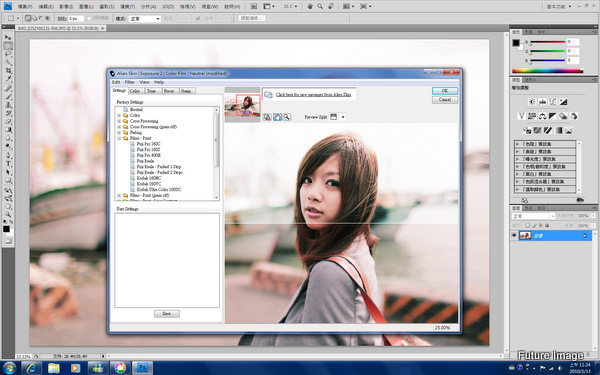The image size is (600, 375).
Task: Select the Eraser tool
Action: tap(8, 122)
